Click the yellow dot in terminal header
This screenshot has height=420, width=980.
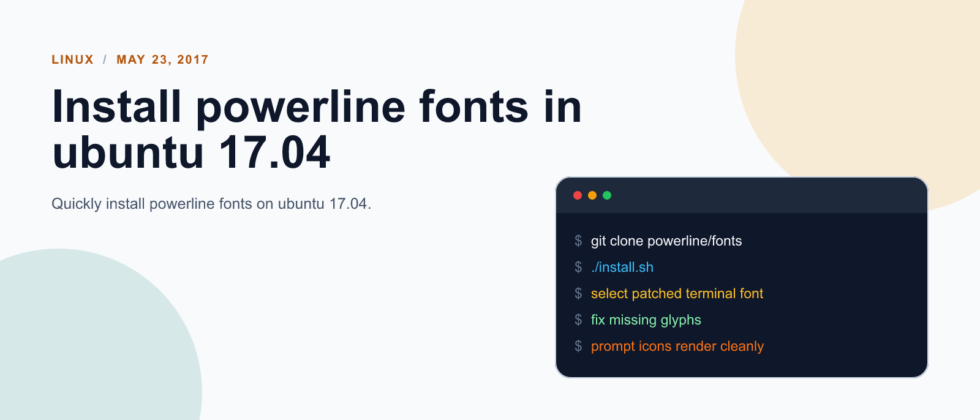(592, 195)
